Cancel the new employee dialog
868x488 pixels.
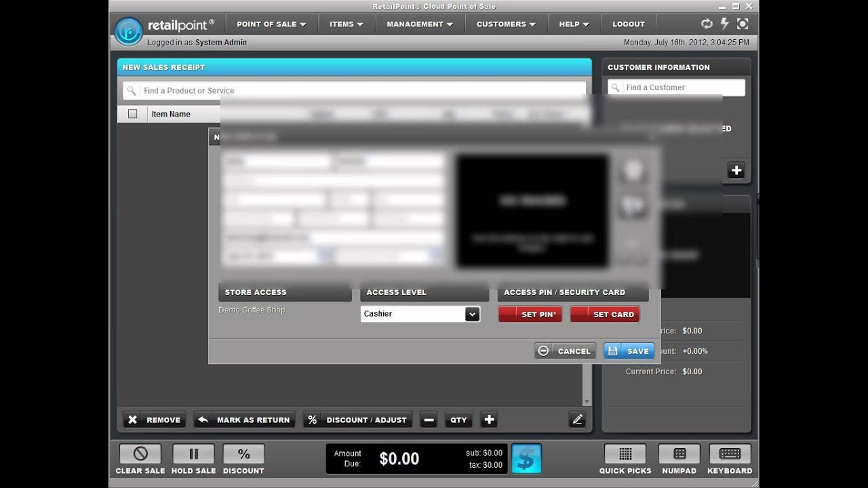click(565, 351)
